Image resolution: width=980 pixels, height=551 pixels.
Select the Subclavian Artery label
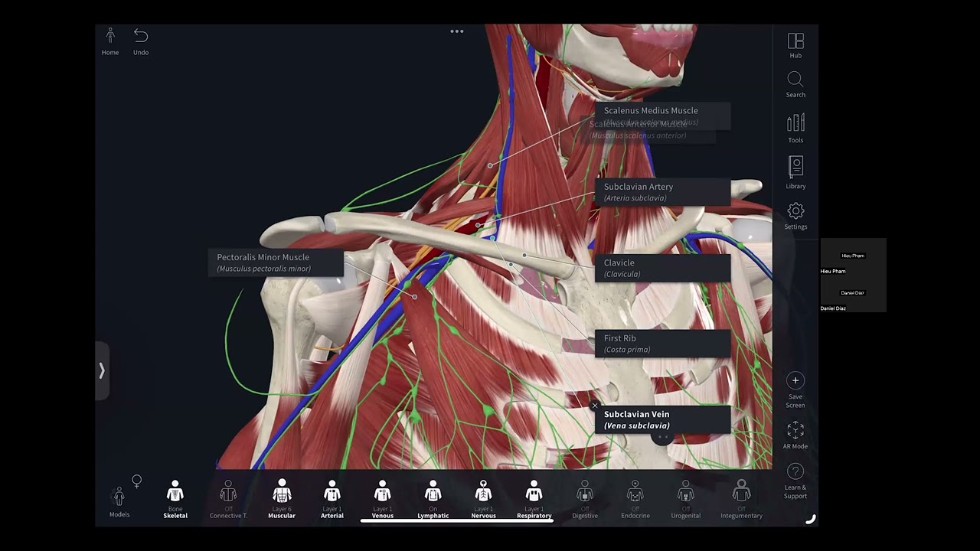pos(663,192)
